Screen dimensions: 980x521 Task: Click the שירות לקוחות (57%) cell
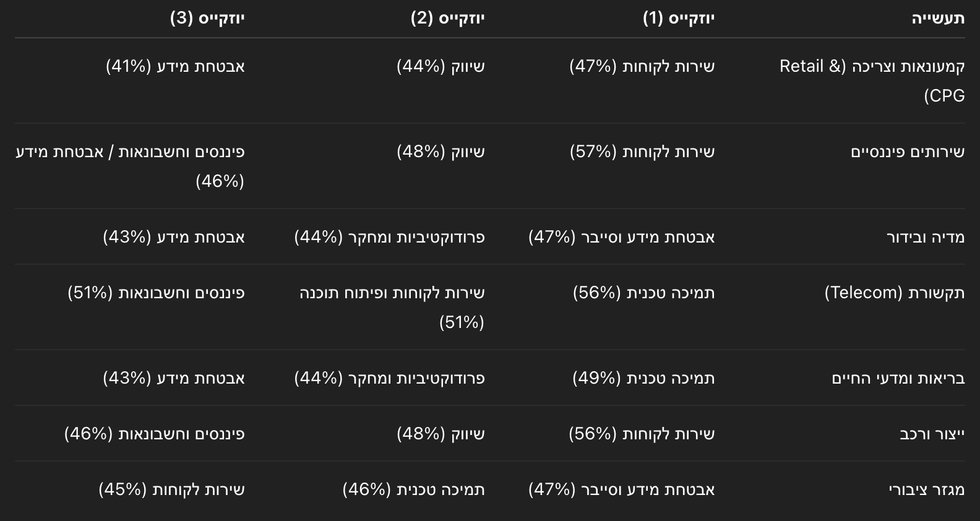tap(642, 152)
